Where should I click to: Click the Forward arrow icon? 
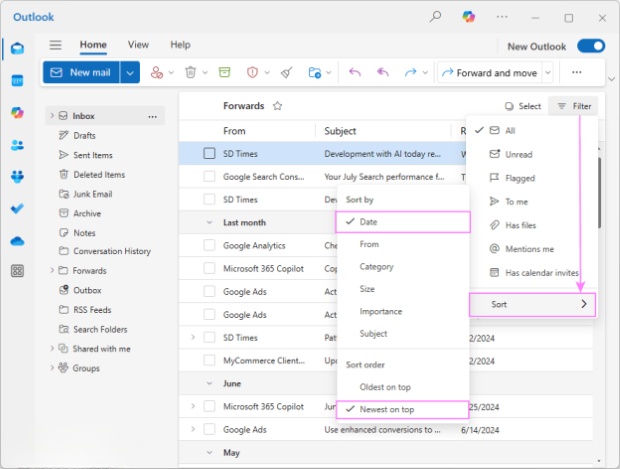(410, 72)
